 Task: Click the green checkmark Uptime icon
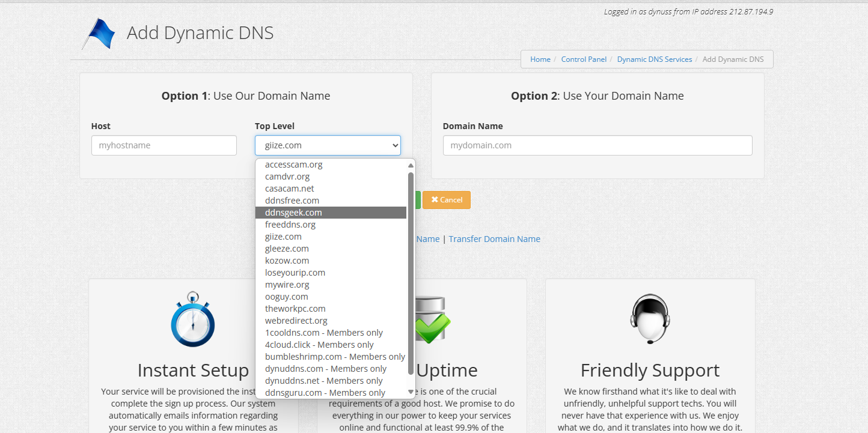[x=432, y=321]
